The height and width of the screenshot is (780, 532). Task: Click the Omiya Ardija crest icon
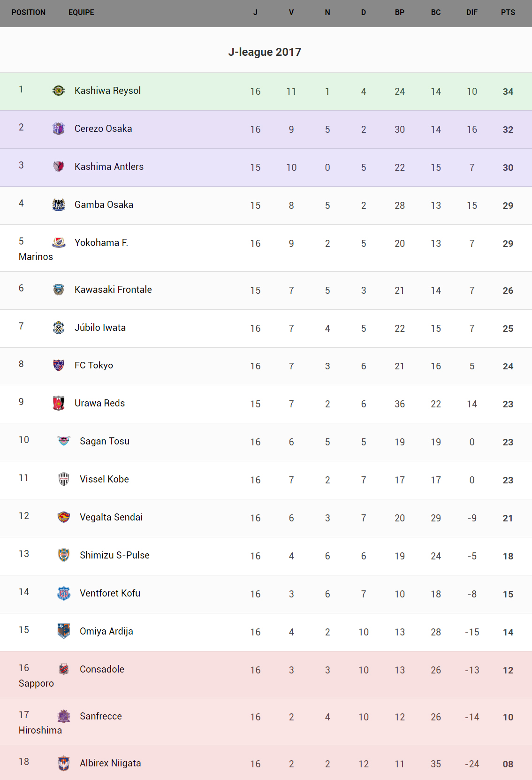(x=64, y=631)
